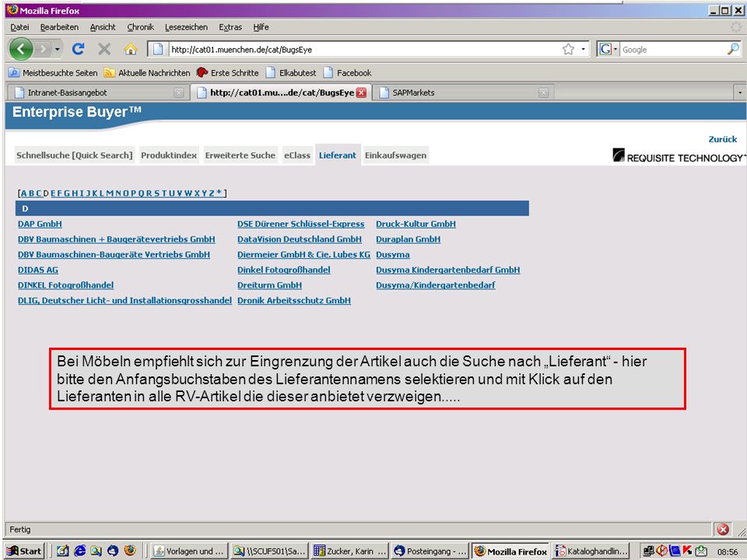Open the Extras menu
The image size is (747, 560).
pos(230,27)
